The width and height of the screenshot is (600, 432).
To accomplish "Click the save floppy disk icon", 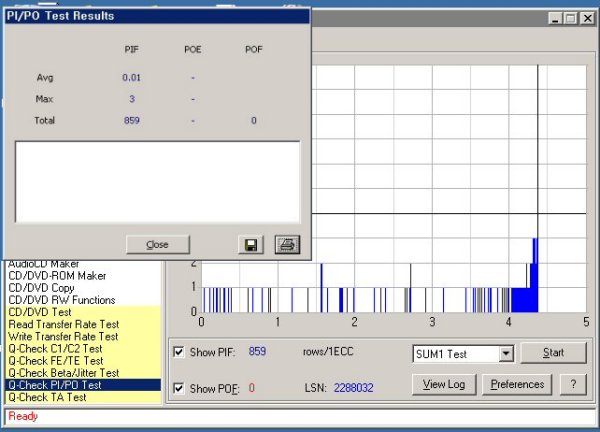I will coord(251,245).
